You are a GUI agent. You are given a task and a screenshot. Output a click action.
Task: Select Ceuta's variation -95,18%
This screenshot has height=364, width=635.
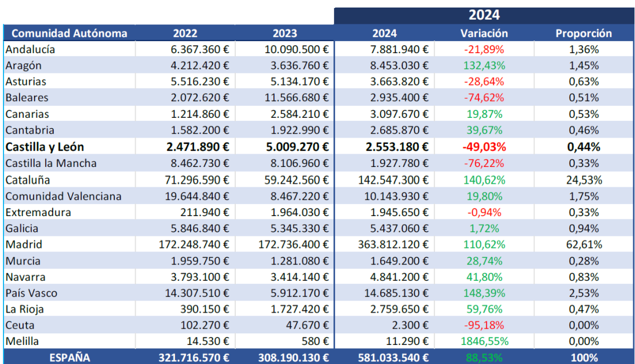point(484,325)
